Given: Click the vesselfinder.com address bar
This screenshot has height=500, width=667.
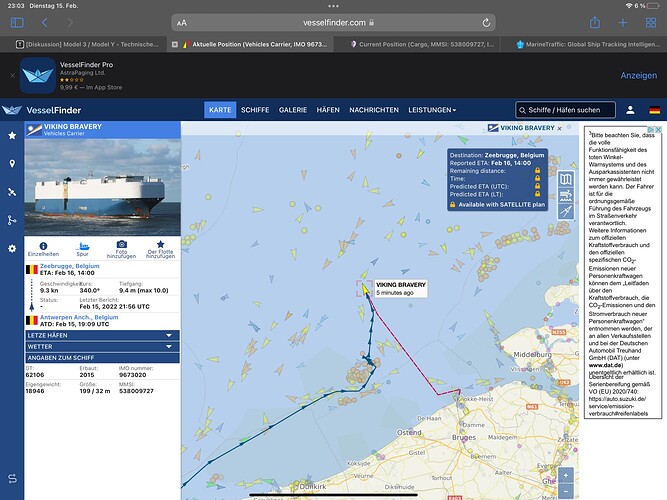Looking at the screenshot, I should [x=334, y=23].
